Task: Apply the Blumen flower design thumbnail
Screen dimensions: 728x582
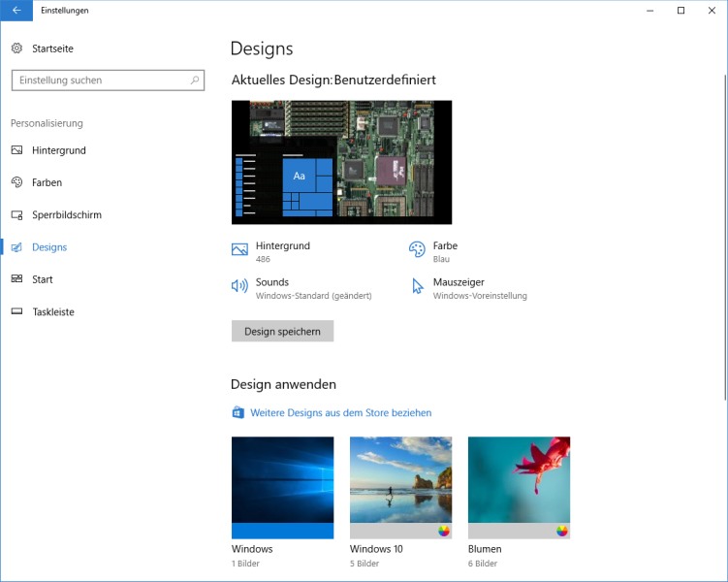Action: click(519, 487)
